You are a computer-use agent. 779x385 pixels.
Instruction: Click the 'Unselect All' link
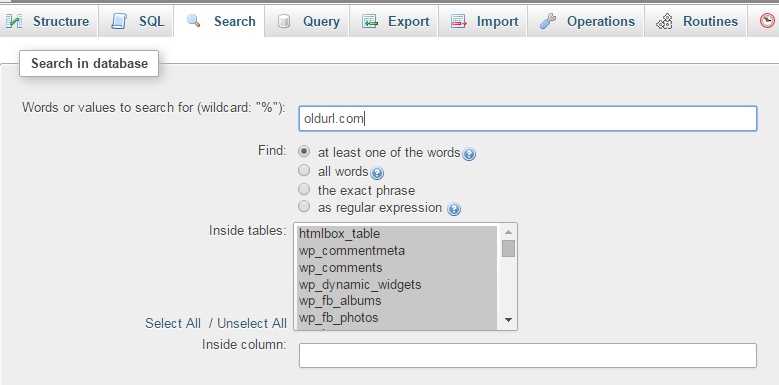click(x=252, y=323)
